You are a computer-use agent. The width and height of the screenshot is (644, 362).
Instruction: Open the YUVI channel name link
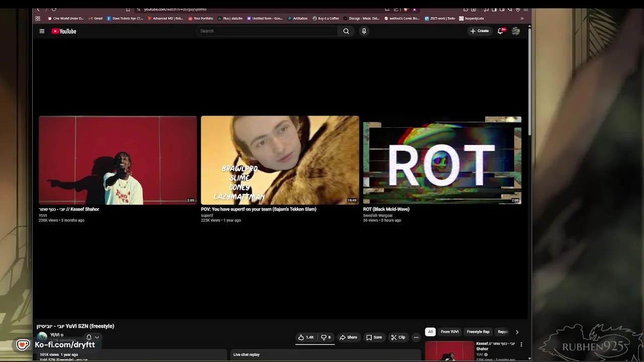pos(55,335)
